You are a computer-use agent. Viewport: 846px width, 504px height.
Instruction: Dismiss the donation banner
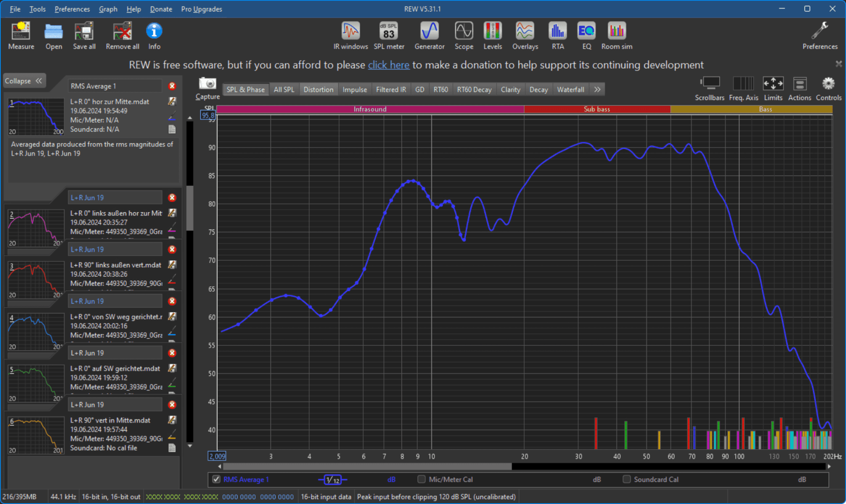pos(838,64)
